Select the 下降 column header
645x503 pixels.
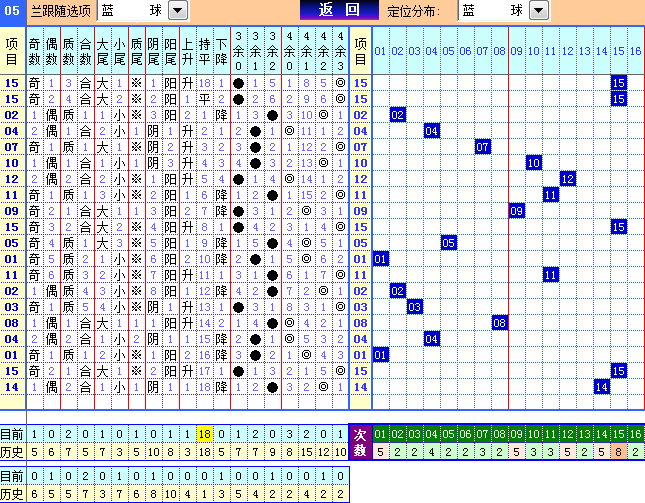[222, 51]
